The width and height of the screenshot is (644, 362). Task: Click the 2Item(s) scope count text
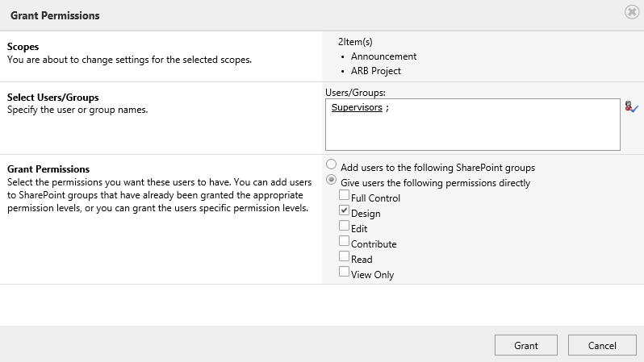click(x=355, y=42)
